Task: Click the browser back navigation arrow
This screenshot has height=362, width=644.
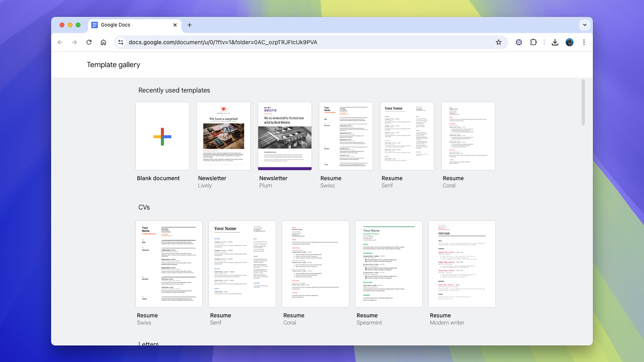Action: (60, 42)
